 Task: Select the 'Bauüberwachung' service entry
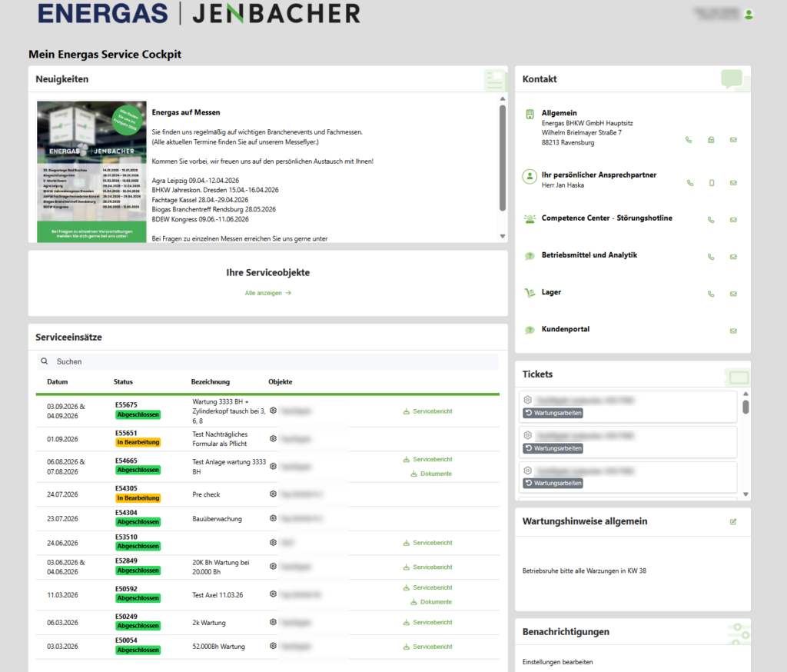pos(217,519)
